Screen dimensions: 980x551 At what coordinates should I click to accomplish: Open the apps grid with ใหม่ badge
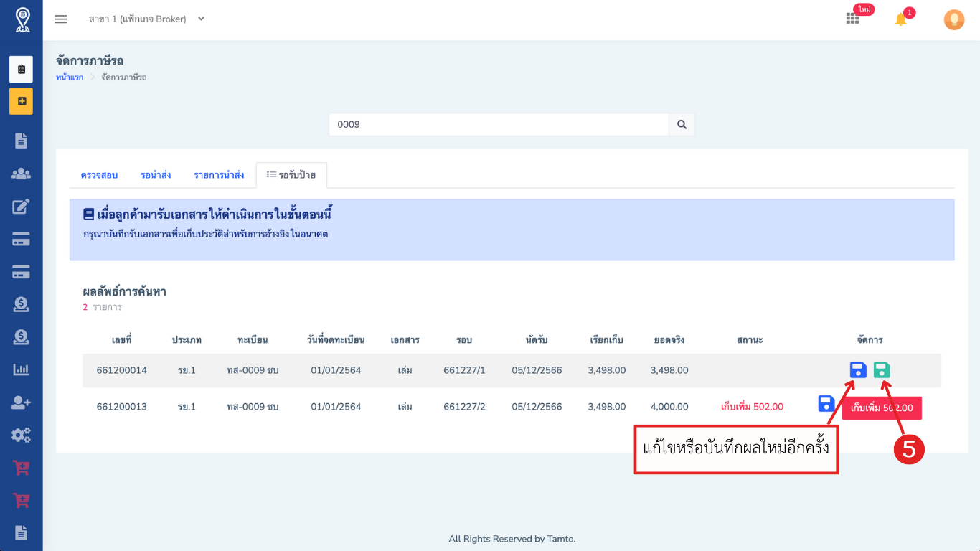click(852, 19)
